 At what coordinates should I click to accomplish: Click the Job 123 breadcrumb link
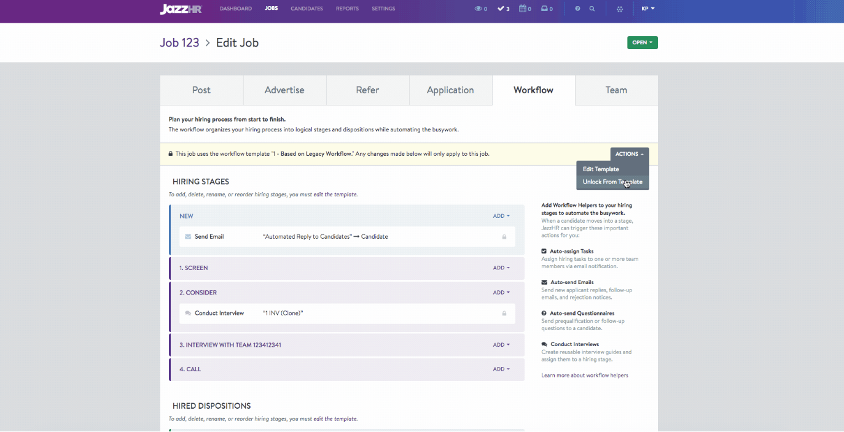coord(179,43)
